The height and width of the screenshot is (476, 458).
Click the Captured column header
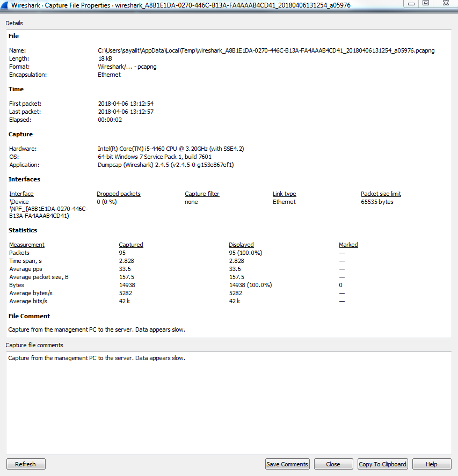131,245
